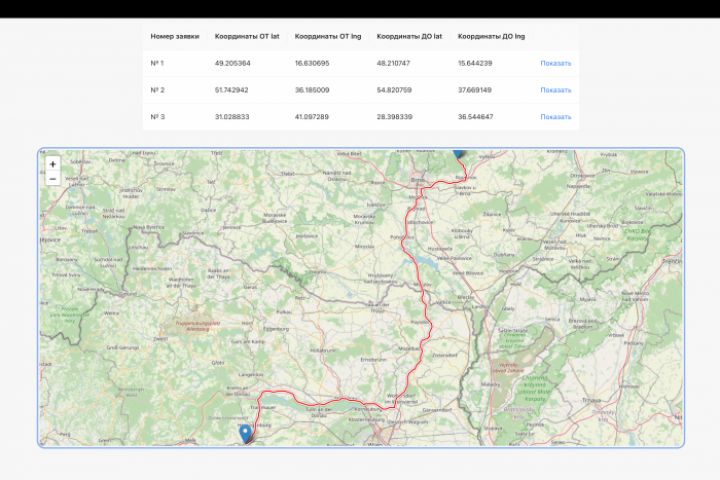Show route for request № 3
Screen dimensions: 720x480
(556, 117)
